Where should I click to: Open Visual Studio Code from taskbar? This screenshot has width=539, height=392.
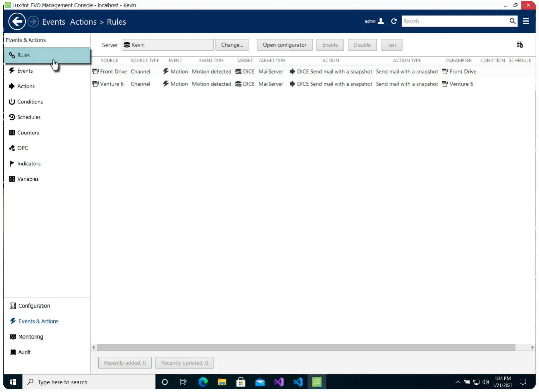(x=298, y=382)
